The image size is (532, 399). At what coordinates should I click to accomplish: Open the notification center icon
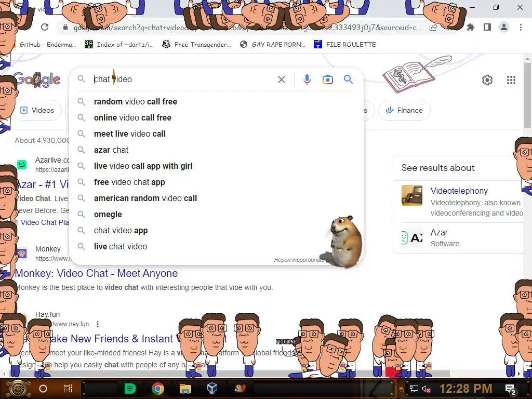click(x=510, y=389)
